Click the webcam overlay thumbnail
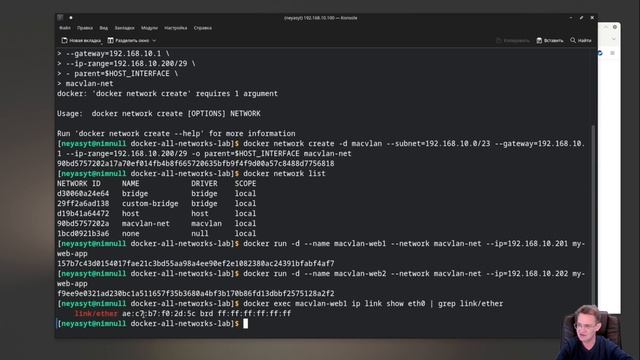640x360 pixels. coord(591,332)
